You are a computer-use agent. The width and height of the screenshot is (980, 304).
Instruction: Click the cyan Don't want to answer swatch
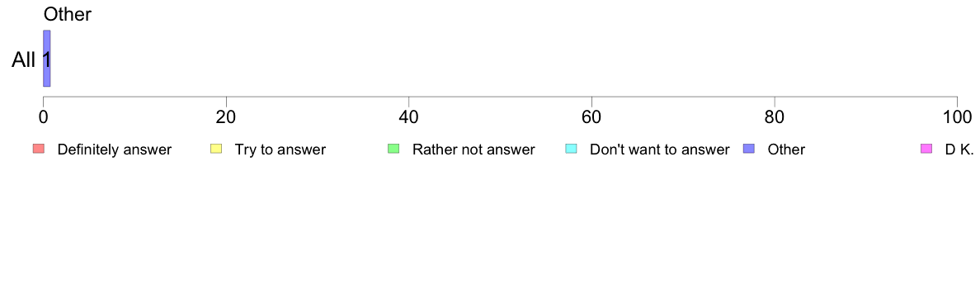571,149
